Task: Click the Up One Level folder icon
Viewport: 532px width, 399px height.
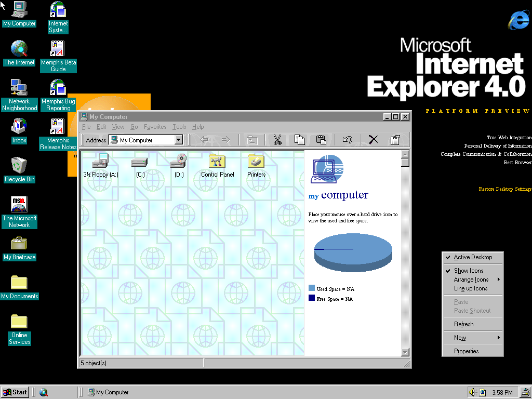Action: click(252, 140)
